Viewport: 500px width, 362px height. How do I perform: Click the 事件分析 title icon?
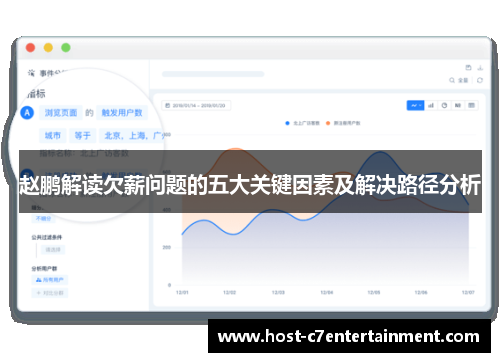(x=31, y=73)
